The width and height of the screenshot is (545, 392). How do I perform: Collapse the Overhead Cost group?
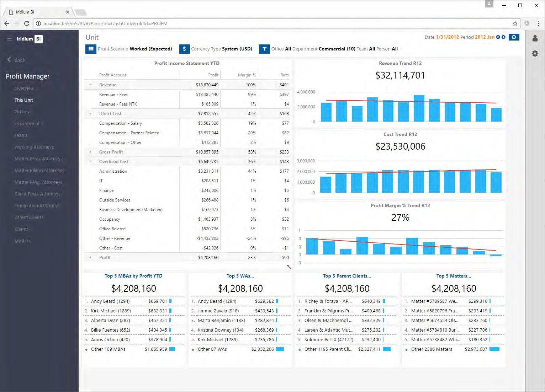[90, 162]
